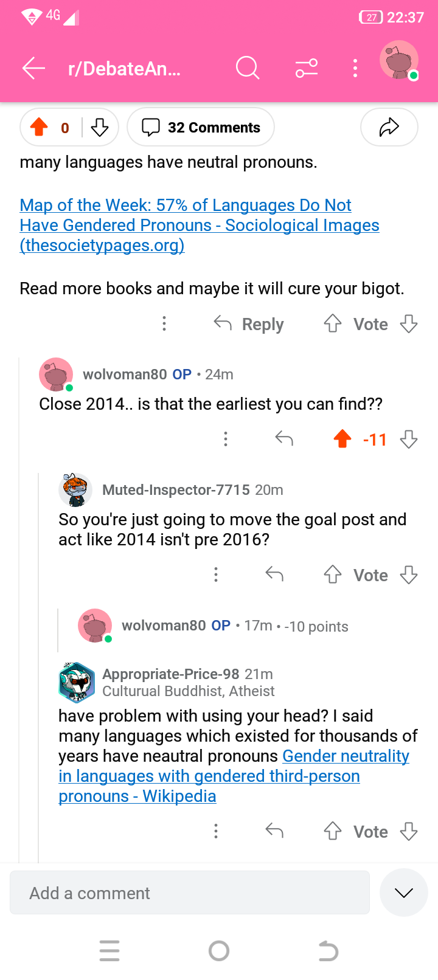
Task: Tap the chevron-down button beside comment box
Action: [x=404, y=892]
